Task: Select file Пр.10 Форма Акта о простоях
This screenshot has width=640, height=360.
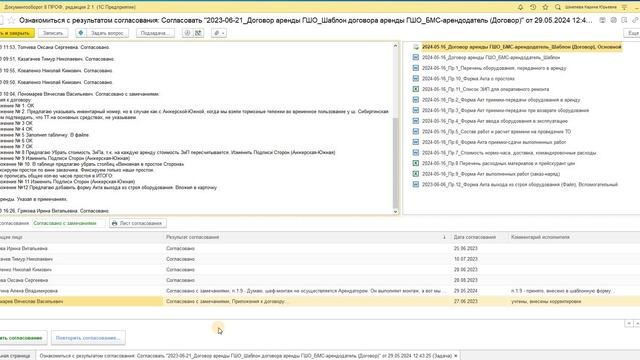Action: point(468,79)
